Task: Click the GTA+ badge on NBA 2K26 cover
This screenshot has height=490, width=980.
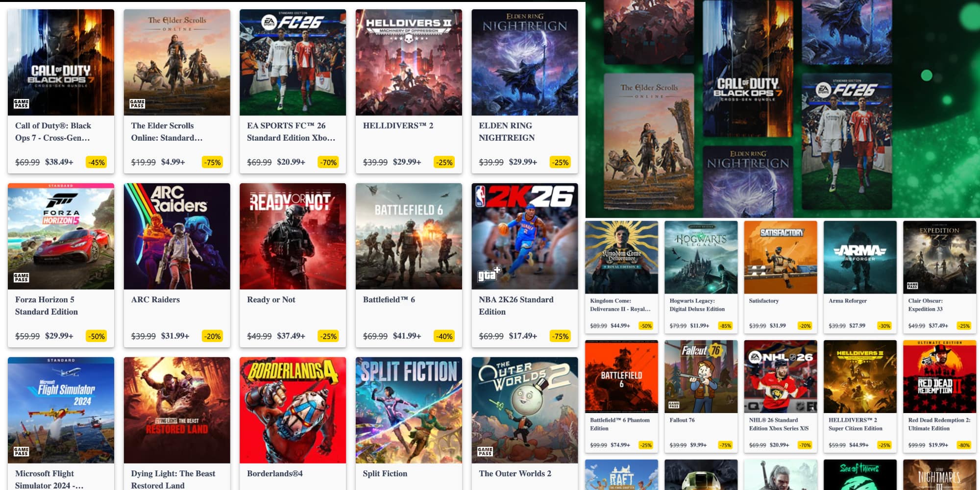Action: click(x=489, y=274)
